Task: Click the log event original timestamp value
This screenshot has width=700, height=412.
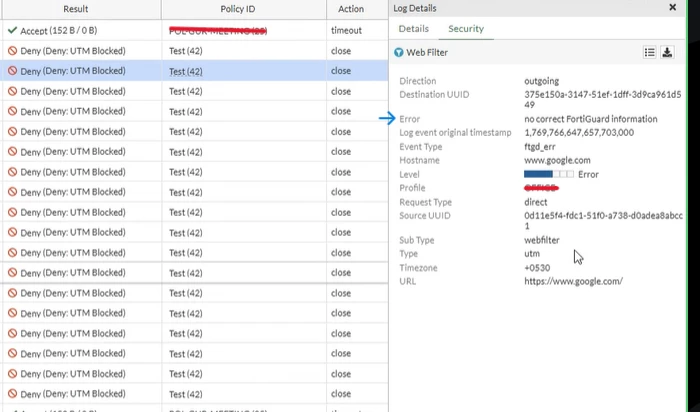Action: (579, 133)
